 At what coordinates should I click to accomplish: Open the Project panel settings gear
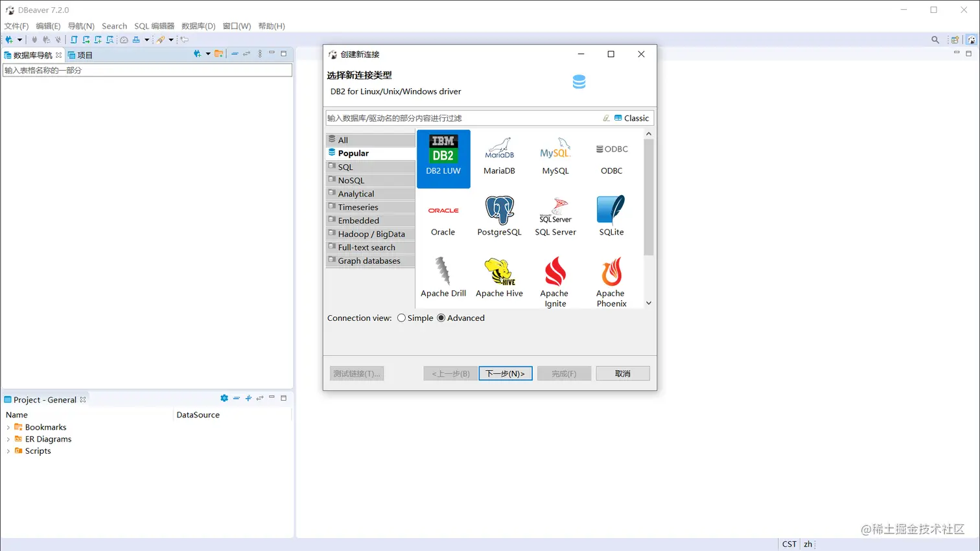pos(224,398)
